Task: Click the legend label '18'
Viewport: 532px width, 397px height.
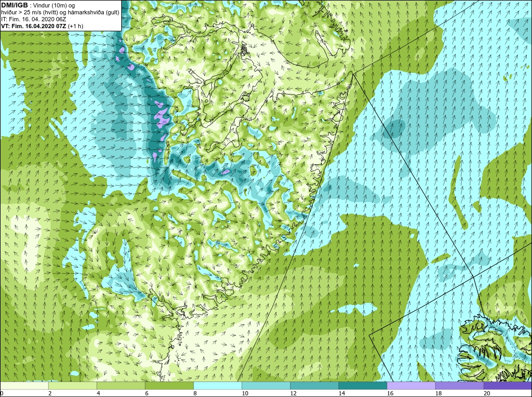Action: pyautogui.click(x=439, y=393)
